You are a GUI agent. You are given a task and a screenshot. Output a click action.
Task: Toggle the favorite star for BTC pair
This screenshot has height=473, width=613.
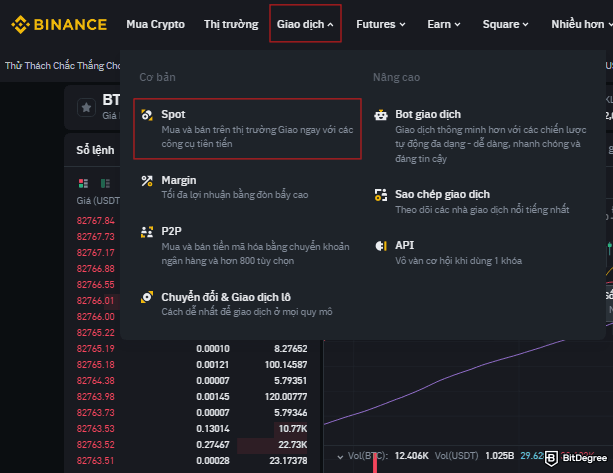86,107
